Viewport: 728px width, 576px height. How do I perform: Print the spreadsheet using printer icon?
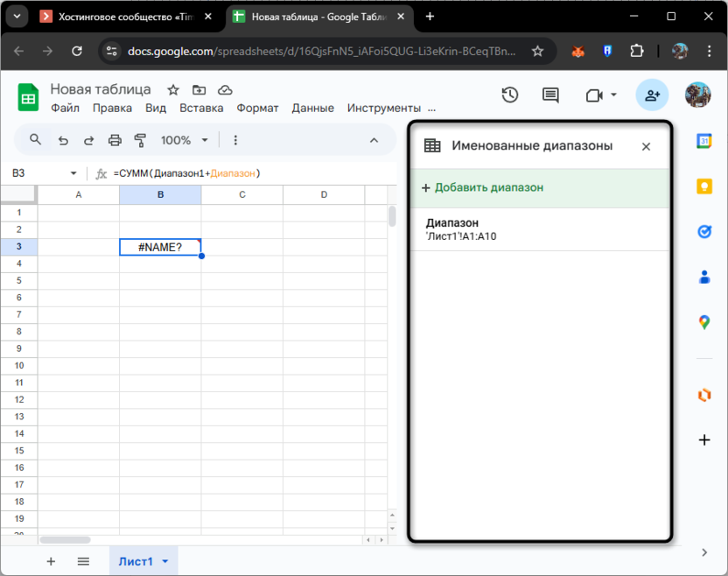tap(115, 140)
